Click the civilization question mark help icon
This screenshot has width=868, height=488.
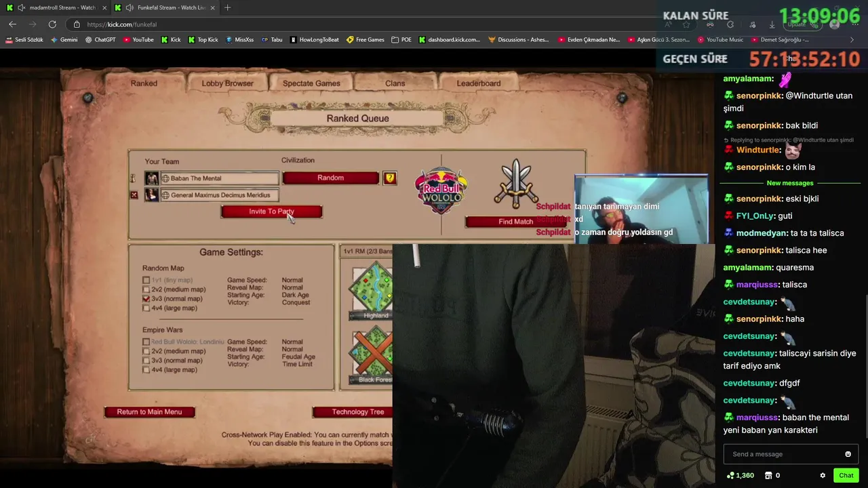point(390,178)
